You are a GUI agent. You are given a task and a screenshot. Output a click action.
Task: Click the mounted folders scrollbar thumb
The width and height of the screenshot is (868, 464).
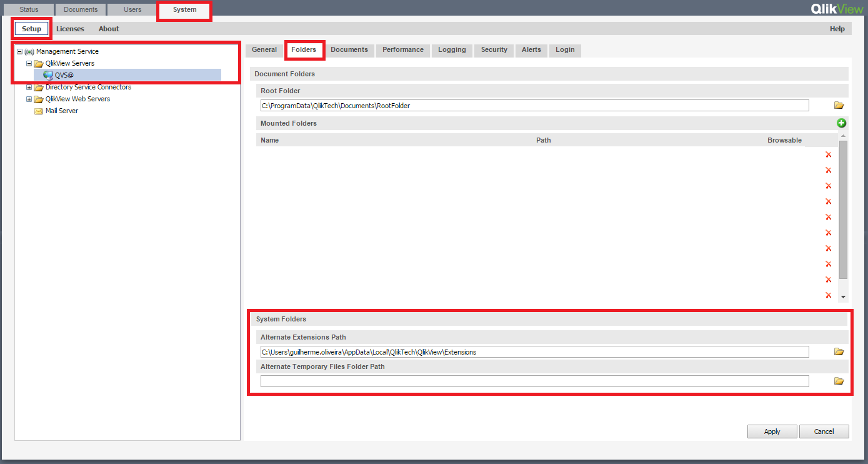[843, 209]
